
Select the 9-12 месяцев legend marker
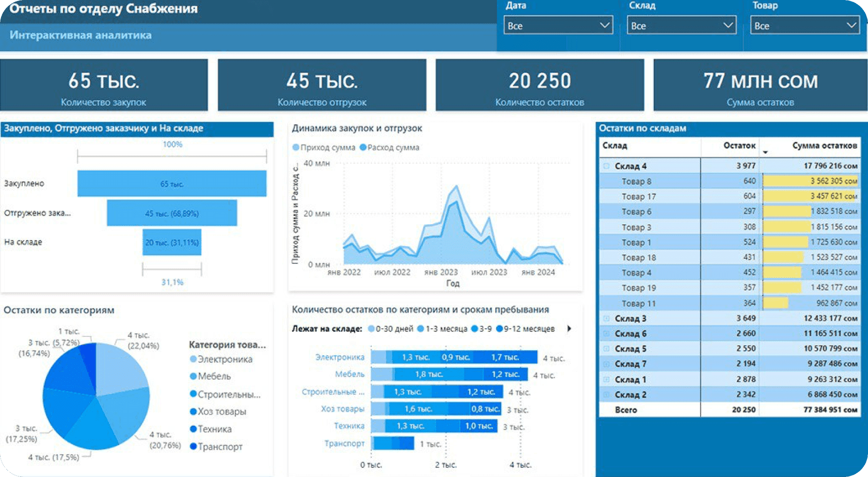[x=499, y=329]
